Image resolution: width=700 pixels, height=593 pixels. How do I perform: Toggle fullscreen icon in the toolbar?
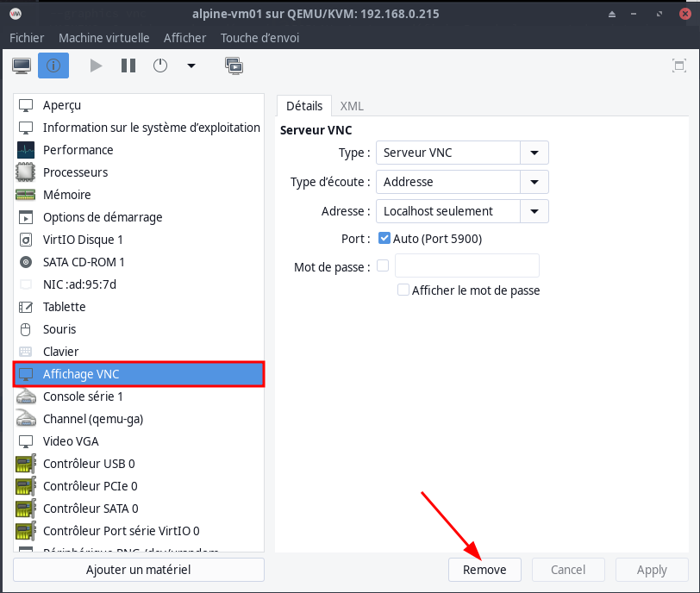click(x=679, y=66)
